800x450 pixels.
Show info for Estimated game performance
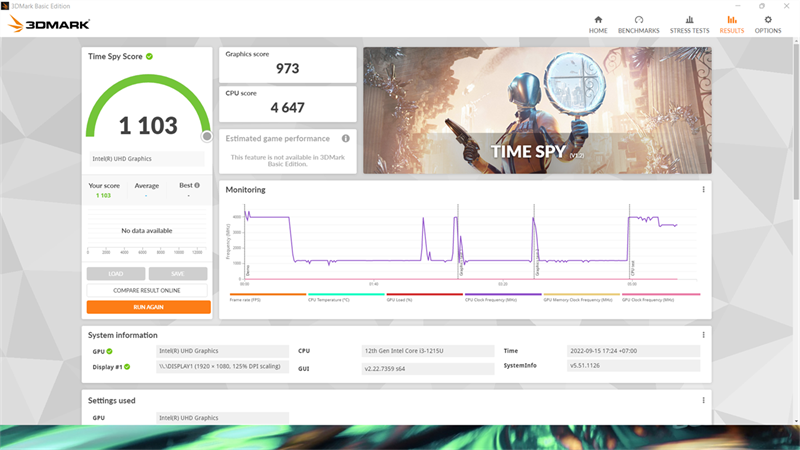345,138
